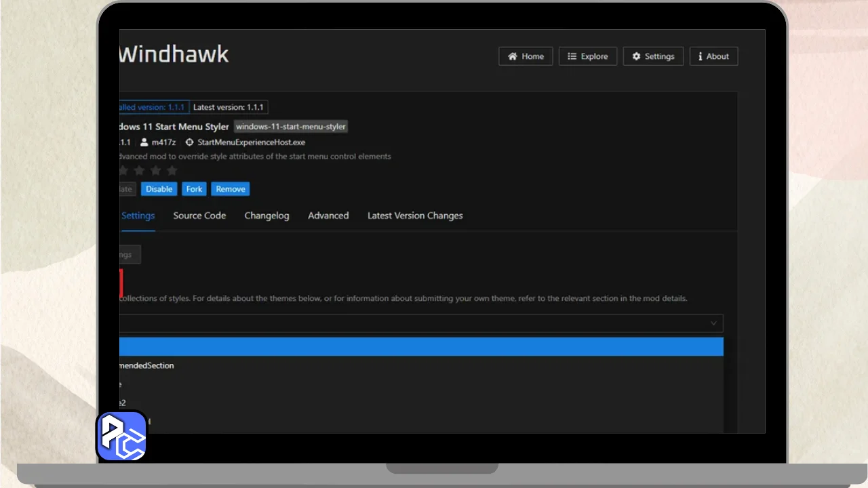Click the fourth rating star
The height and width of the screenshot is (488, 868).
point(172,170)
